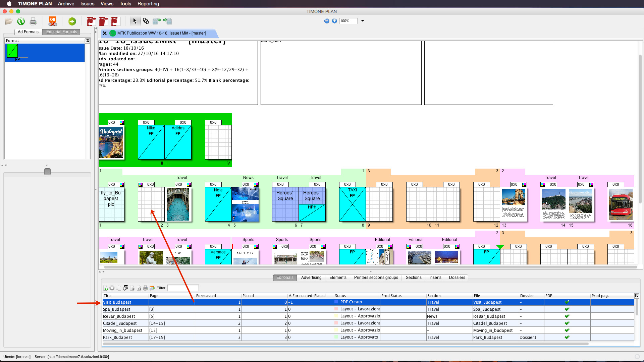Image resolution: width=644 pixels, height=362 pixels.
Task: Sort by the Forecasted column header
Action: tap(218, 296)
